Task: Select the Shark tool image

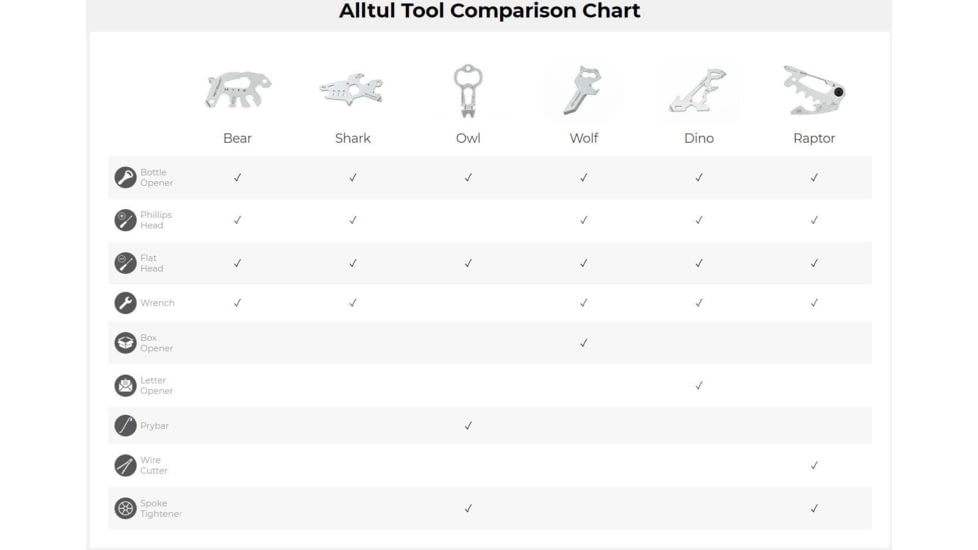Action: point(352,91)
